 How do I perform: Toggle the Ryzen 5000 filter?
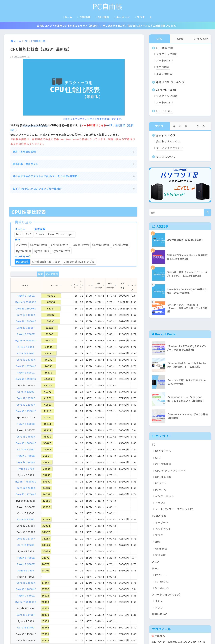(42, 251)
